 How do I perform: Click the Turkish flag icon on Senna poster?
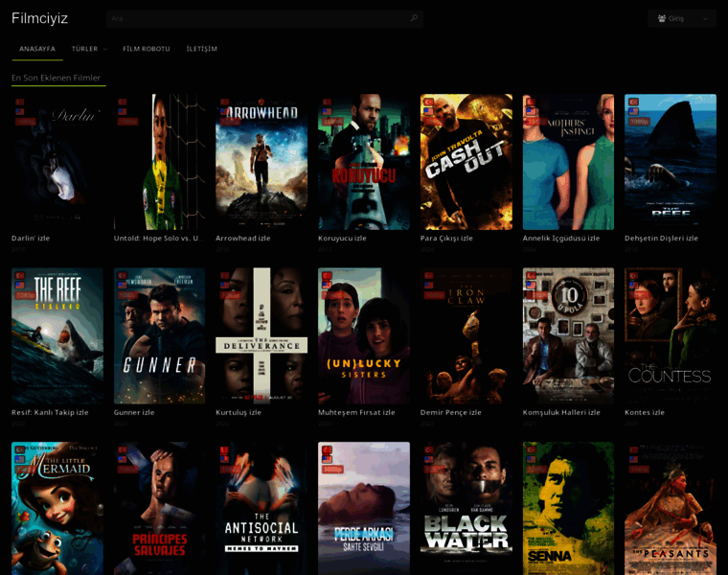coord(531,449)
